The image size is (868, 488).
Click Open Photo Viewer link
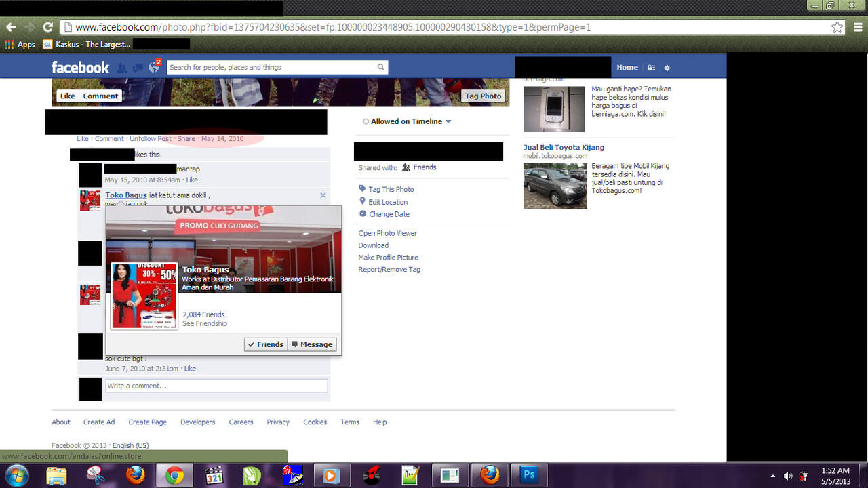tap(388, 233)
